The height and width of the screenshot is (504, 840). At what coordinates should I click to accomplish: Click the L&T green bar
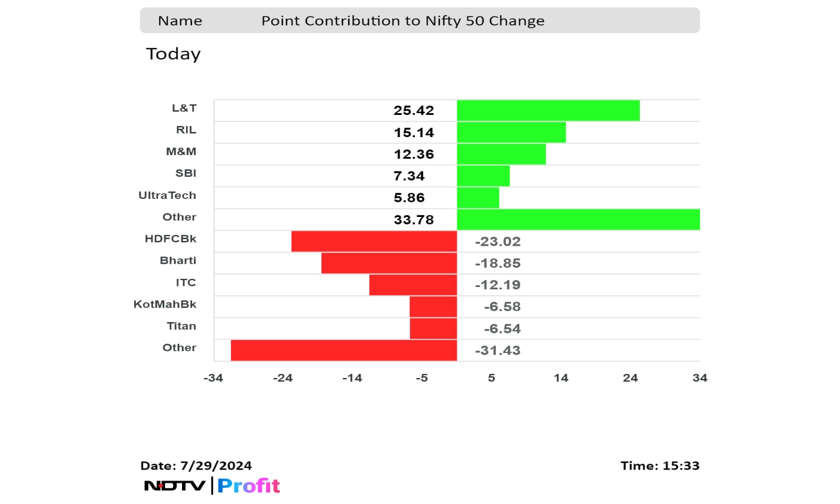[548, 110]
